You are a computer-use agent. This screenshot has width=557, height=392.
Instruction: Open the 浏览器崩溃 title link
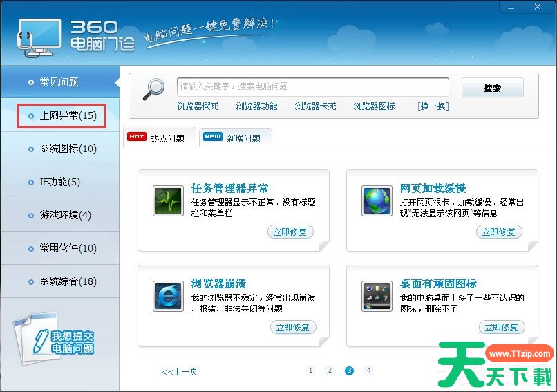click(218, 283)
